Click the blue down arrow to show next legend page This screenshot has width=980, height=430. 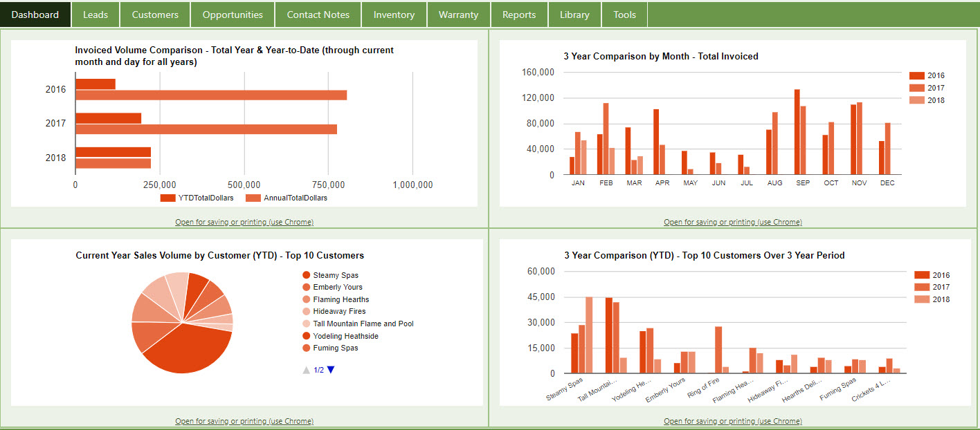coord(331,369)
